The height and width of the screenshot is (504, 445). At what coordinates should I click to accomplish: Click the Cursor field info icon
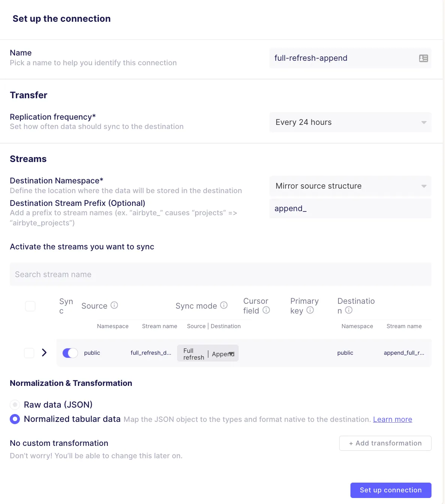pyautogui.click(x=266, y=310)
